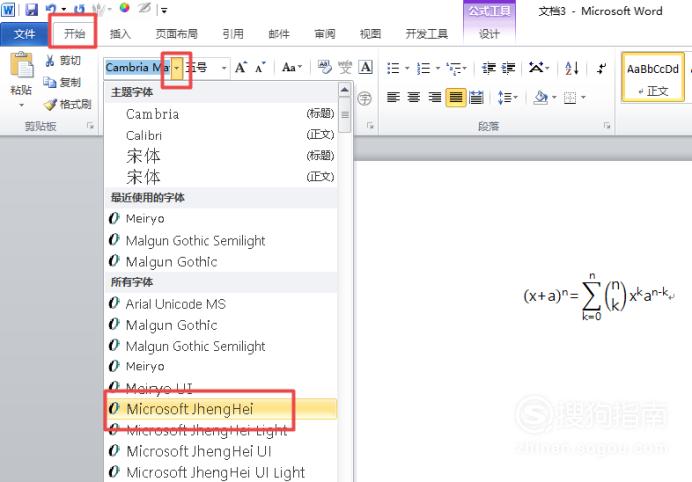Open the 页面布局 (Page Layout) tab
This screenshot has width=692, height=482.
[x=176, y=34]
